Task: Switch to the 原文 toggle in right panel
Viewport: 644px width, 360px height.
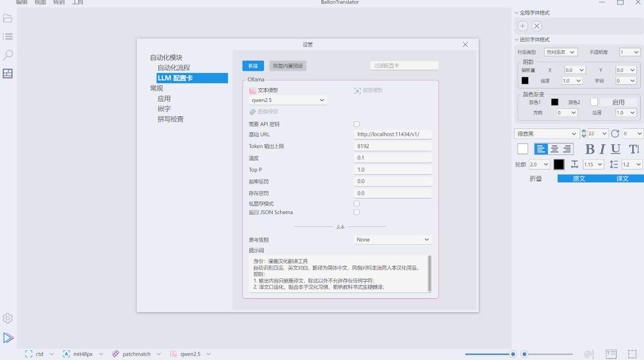Action: (x=579, y=179)
